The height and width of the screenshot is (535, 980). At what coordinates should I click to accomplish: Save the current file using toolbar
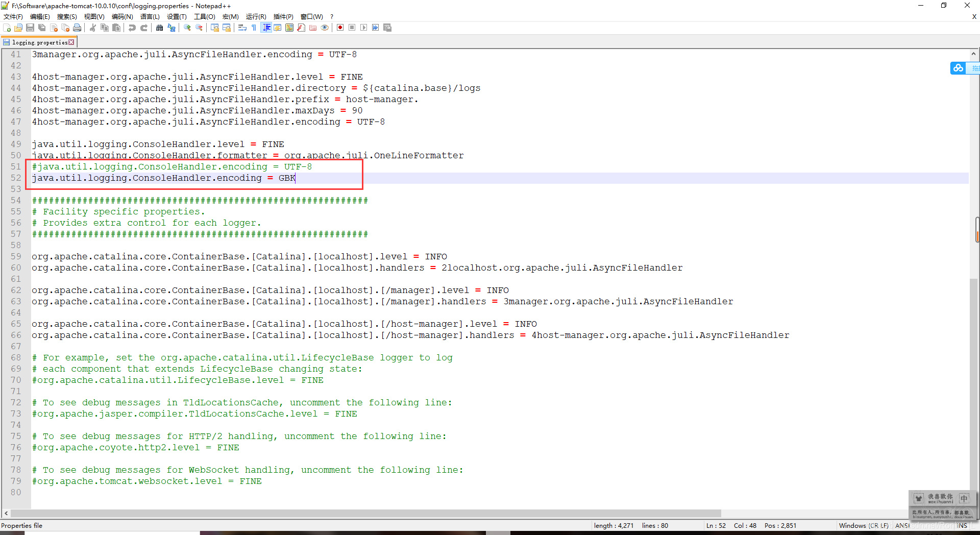click(x=30, y=28)
